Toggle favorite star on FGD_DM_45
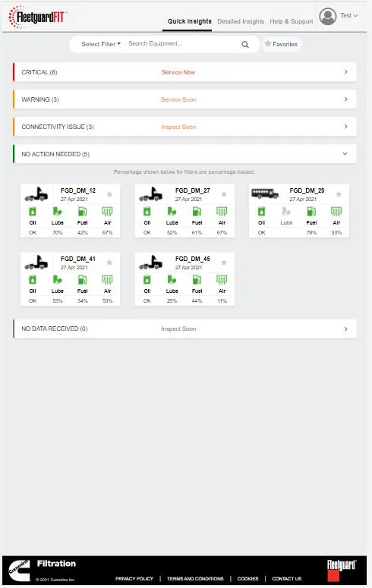 coord(224,262)
